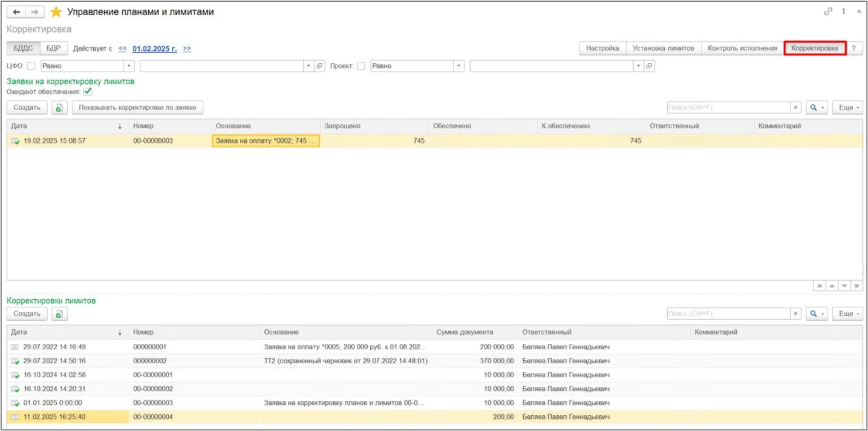The height and width of the screenshot is (431, 868).
Task: Click the 01.02.2025 date link
Action: coord(155,48)
